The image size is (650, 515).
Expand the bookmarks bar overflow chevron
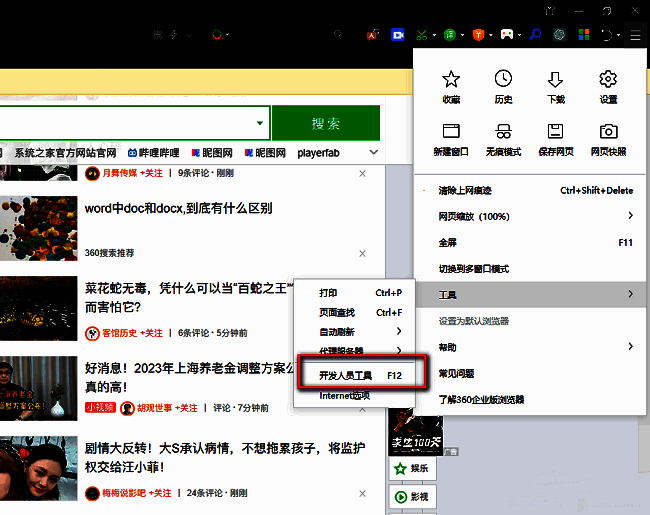[374, 152]
